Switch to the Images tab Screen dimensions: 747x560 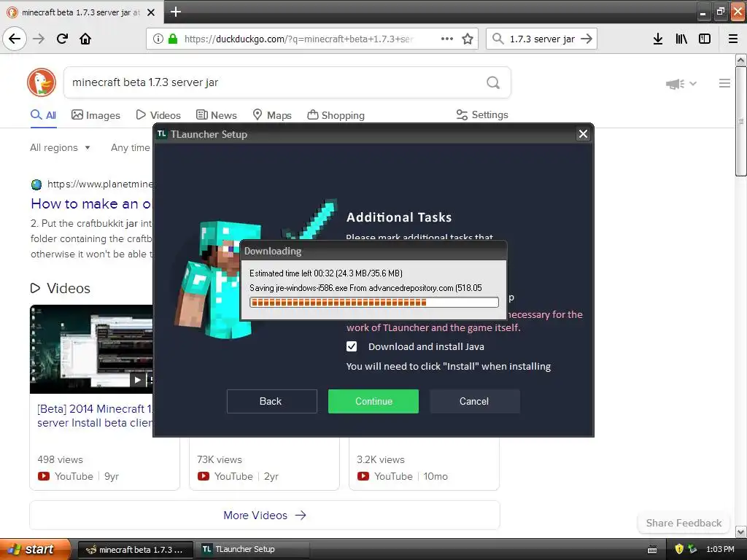96,115
